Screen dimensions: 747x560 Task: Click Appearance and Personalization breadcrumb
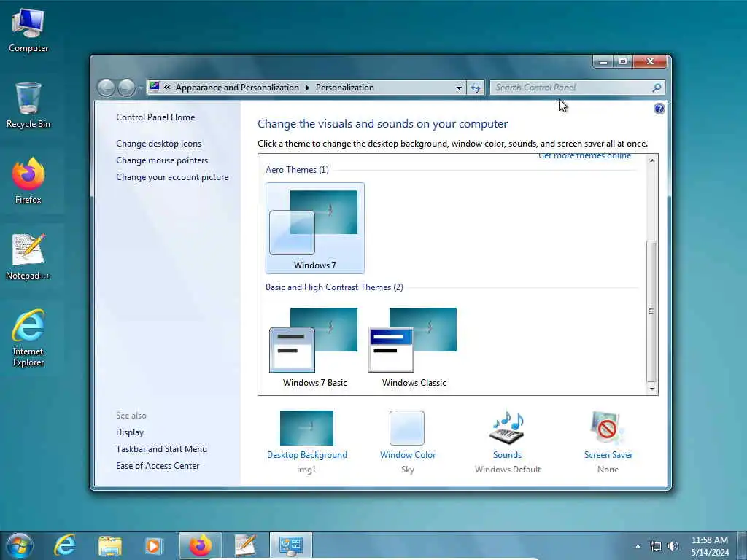click(x=237, y=87)
